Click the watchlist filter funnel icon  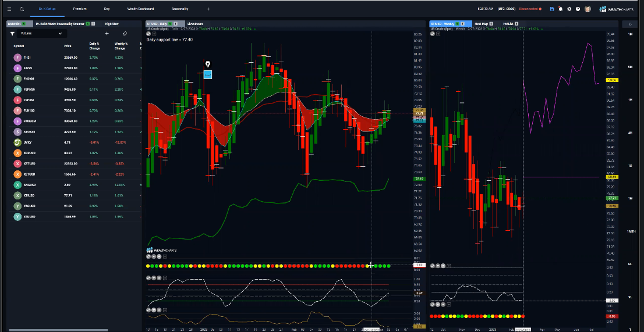tap(12, 34)
